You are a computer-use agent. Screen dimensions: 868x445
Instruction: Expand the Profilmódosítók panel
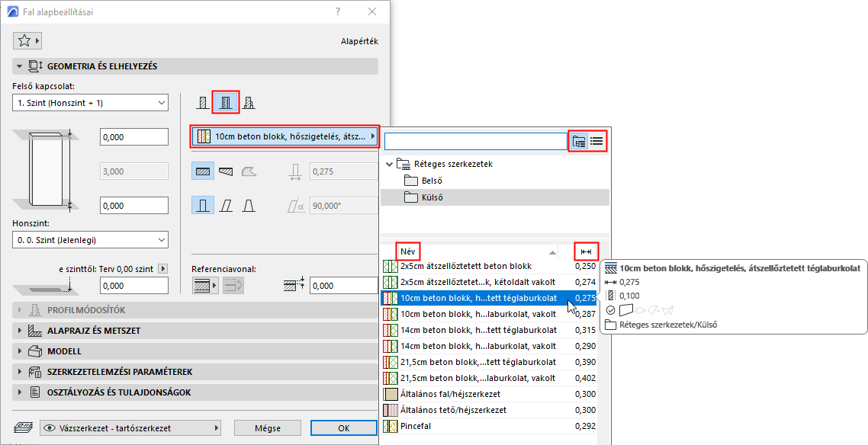[20, 310]
